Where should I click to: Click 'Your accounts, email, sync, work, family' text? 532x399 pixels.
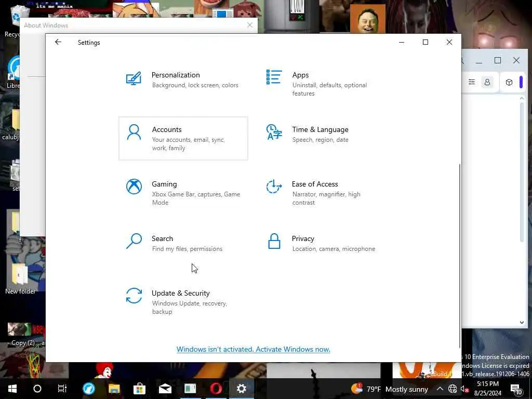188,144
